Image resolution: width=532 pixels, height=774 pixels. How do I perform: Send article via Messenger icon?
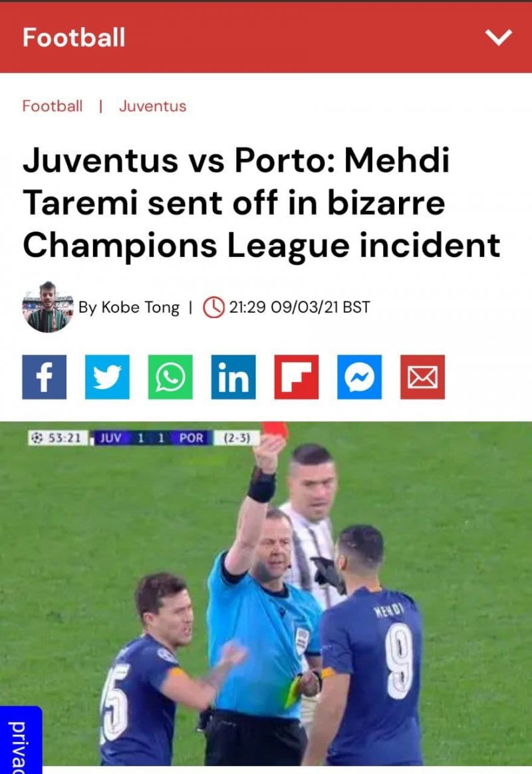click(360, 377)
